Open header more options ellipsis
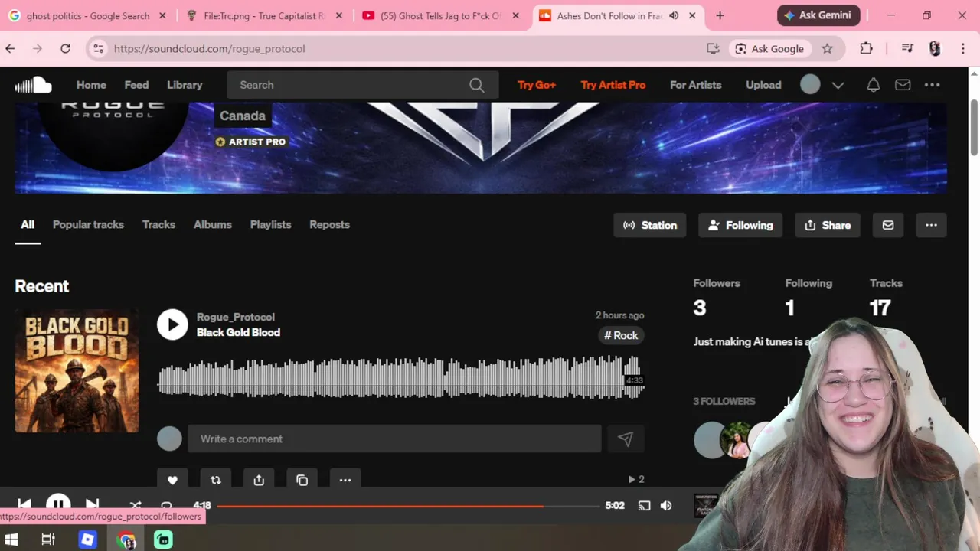Viewport: 980px width, 551px height. [932, 85]
